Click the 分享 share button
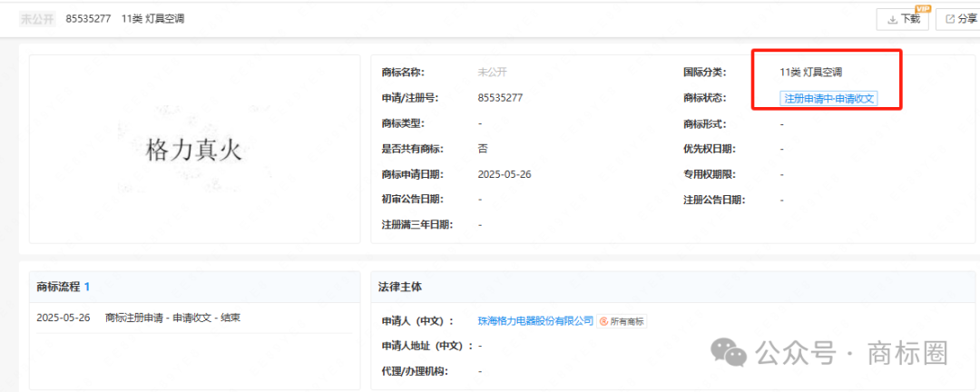The height and width of the screenshot is (392, 980). [959, 19]
